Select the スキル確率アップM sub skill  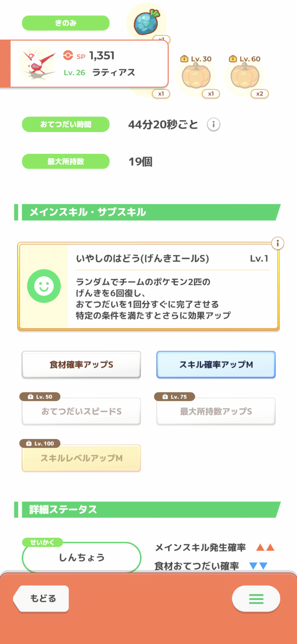click(x=216, y=365)
